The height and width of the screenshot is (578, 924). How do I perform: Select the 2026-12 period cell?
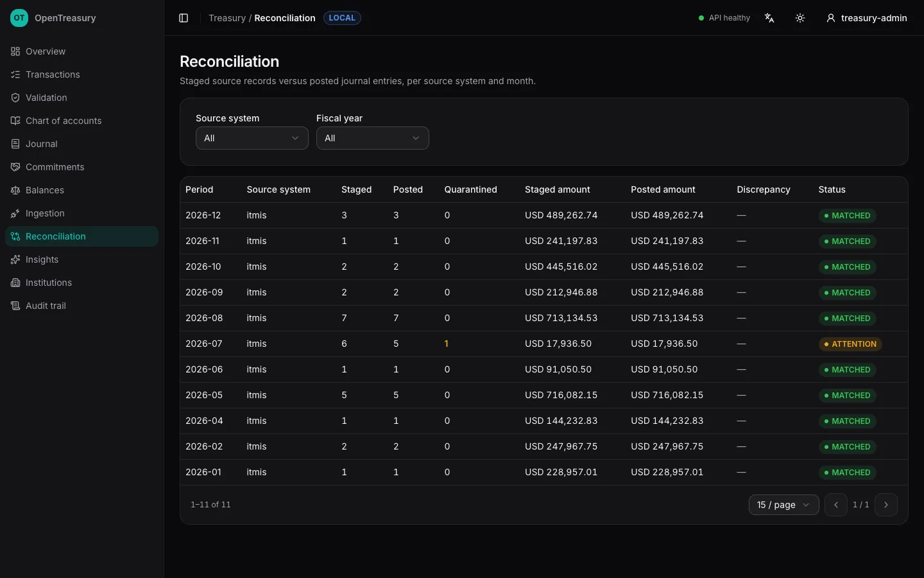pos(203,215)
